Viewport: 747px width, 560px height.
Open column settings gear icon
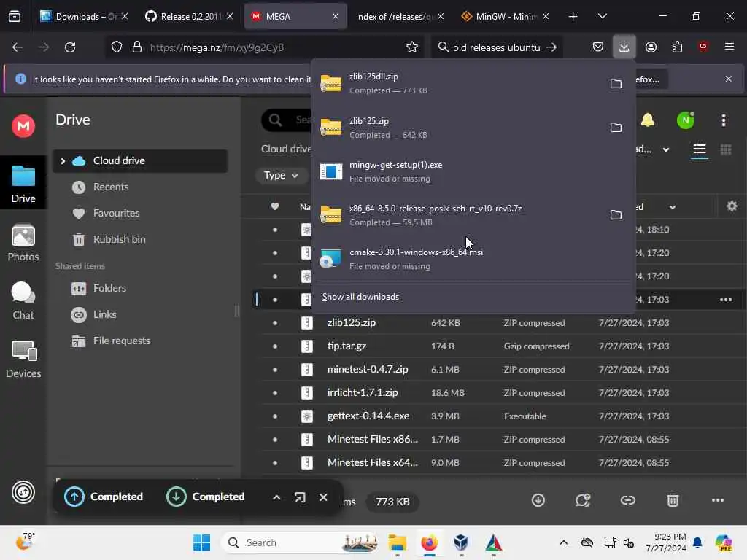point(732,206)
